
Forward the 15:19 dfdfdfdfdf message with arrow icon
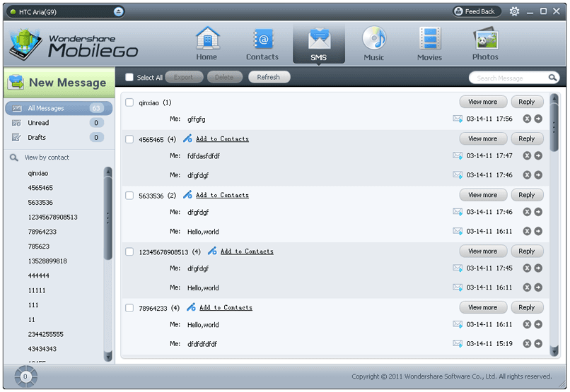pyautogui.click(x=538, y=343)
